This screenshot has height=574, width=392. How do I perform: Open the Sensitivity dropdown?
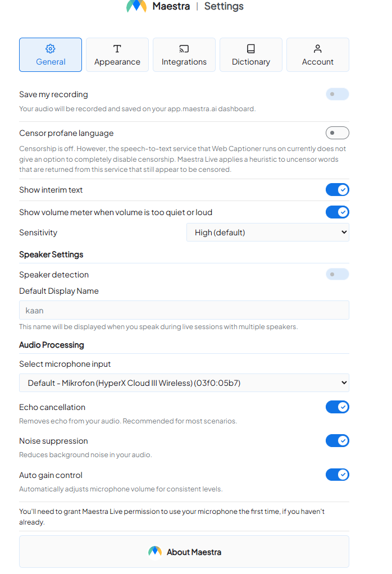click(x=267, y=233)
